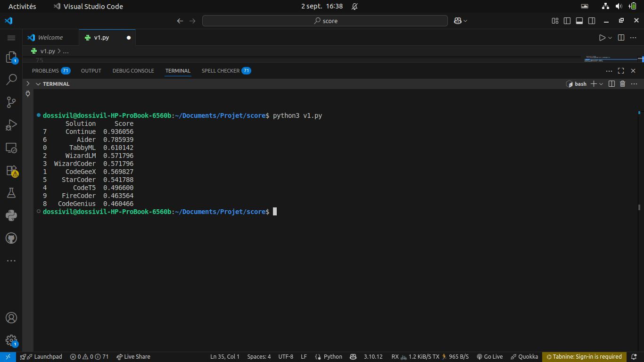Click Launchpad in the status bar
Viewport: 644px width, 362px height.
coord(41,357)
